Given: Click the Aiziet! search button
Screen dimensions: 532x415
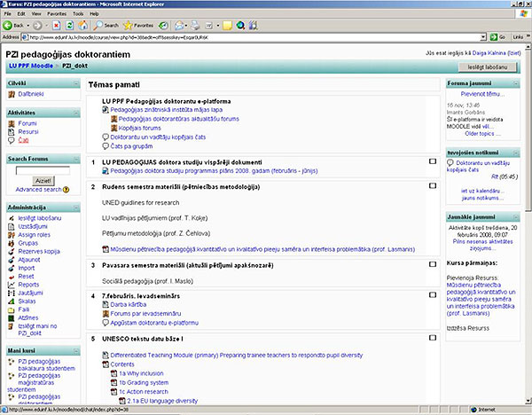Looking at the screenshot, I should [x=43, y=181].
